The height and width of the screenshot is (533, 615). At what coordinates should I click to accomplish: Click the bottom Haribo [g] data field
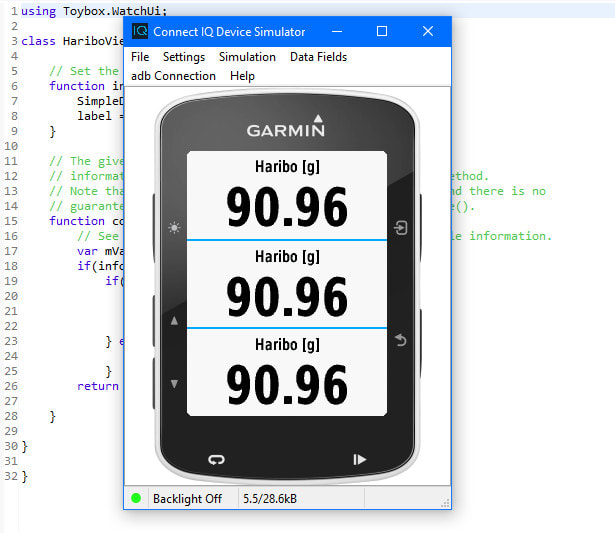point(287,373)
